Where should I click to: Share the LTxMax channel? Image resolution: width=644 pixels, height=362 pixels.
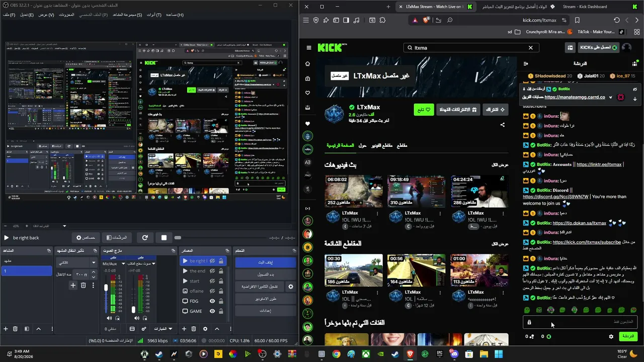coord(502,125)
